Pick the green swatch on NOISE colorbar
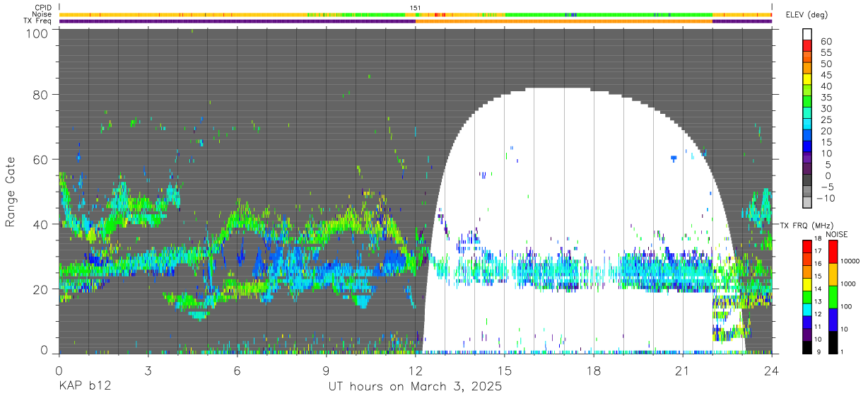This screenshot has width=868, height=401. [833, 297]
